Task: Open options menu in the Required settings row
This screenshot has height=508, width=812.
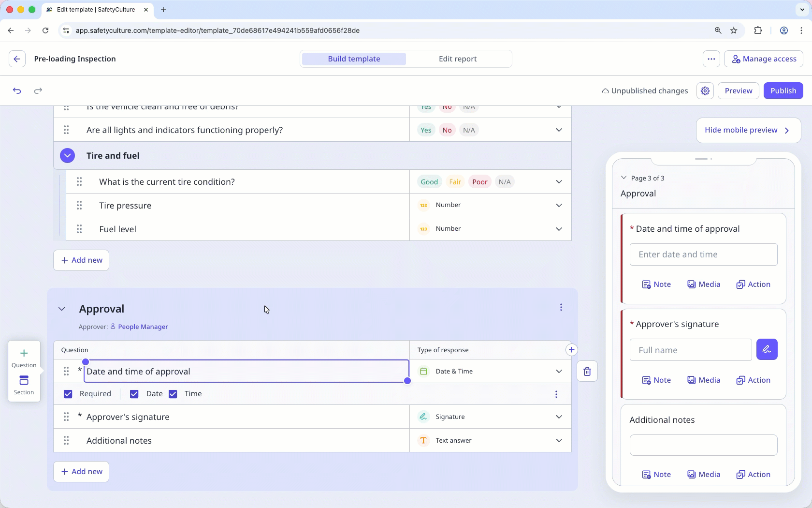Action: pos(556,394)
